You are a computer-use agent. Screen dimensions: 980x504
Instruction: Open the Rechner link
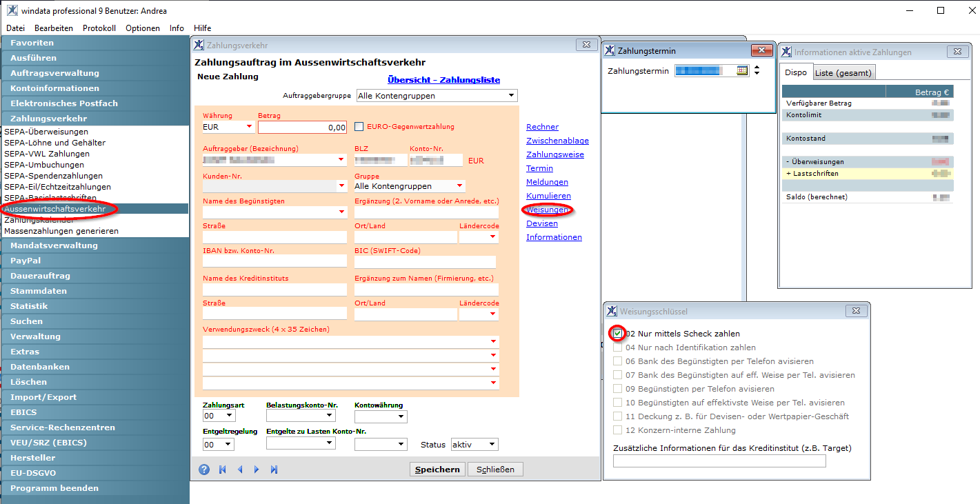pyautogui.click(x=543, y=127)
